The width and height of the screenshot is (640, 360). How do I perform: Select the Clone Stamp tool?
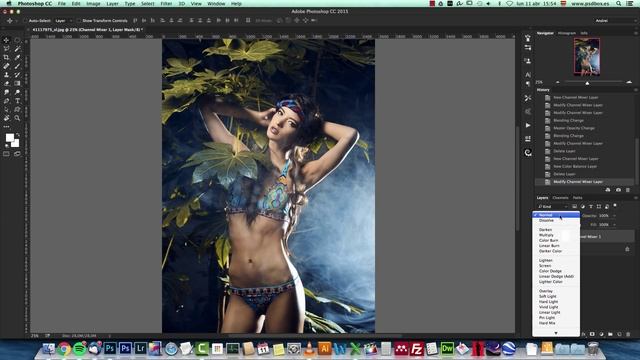pyautogui.click(x=6, y=75)
